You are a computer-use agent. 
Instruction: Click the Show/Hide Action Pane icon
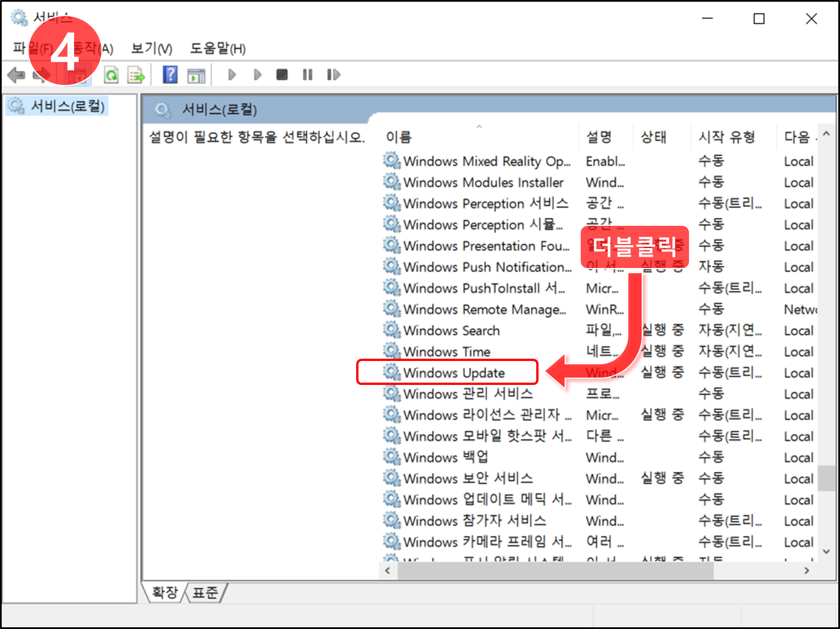coord(197,75)
